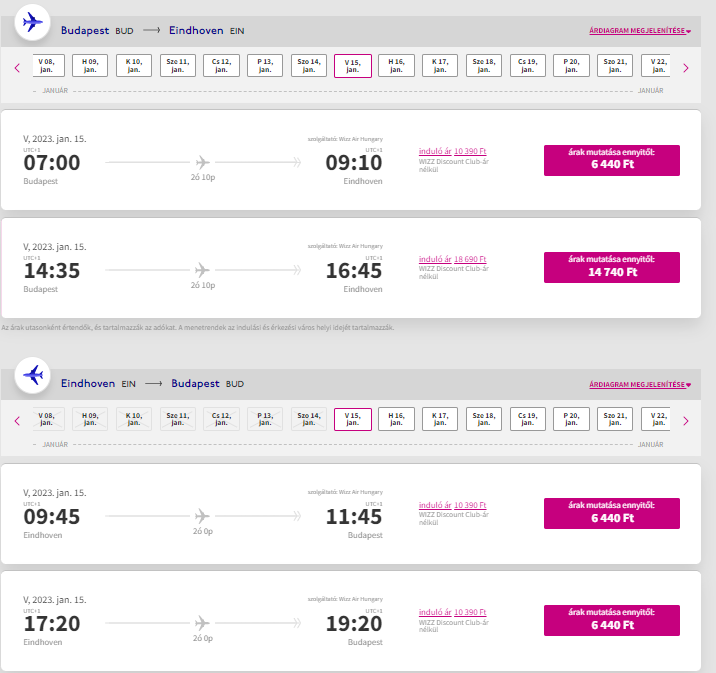Image resolution: width=716 pixels, height=673 pixels.
Task: Show prices for 09:45 Eindhoven flight
Action: coord(611,513)
